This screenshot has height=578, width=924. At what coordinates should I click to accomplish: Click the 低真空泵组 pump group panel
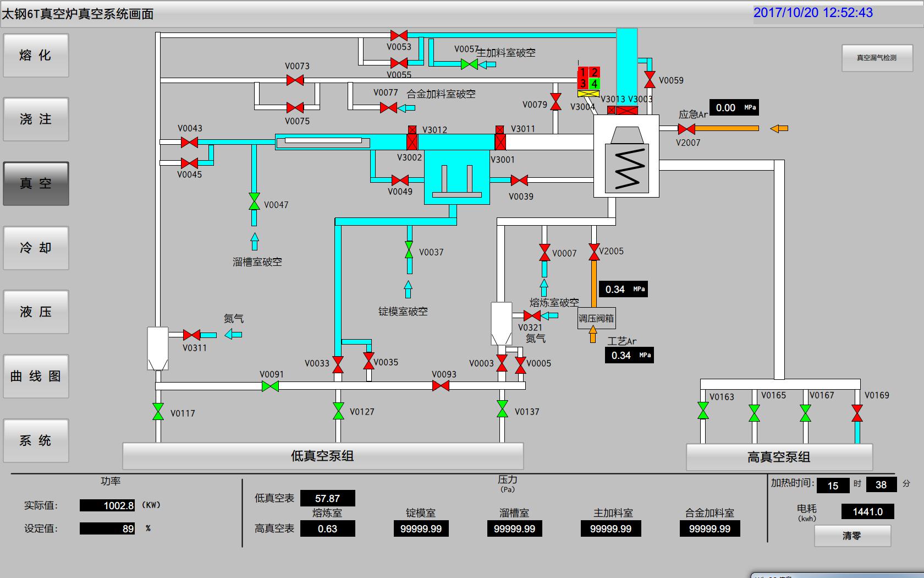tap(322, 456)
